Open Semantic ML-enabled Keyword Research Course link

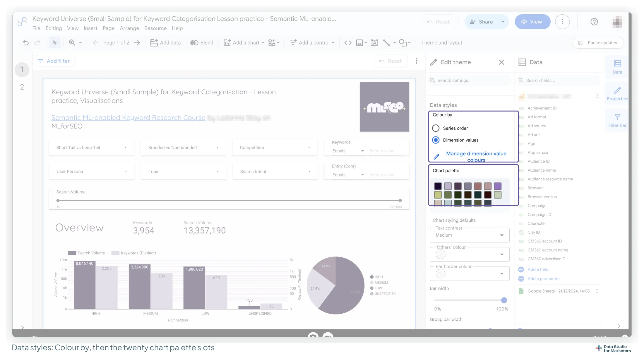click(x=128, y=118)
